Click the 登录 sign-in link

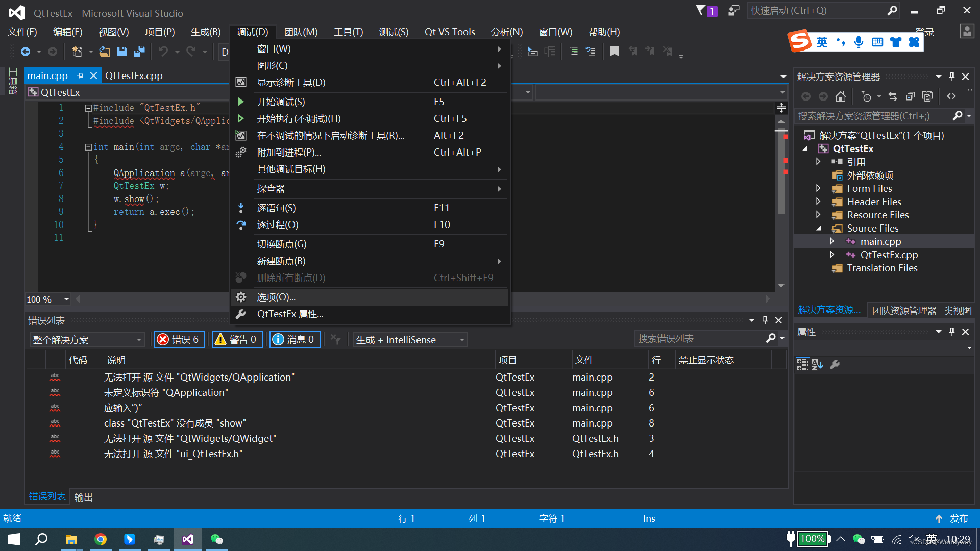pos(924,32)
